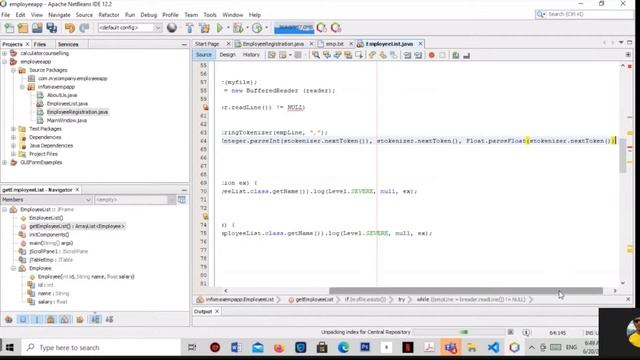Viewport: 640px width, 360px height.
Task: Open the Members dropdown in Navigator
Action: tap(46, 200)
